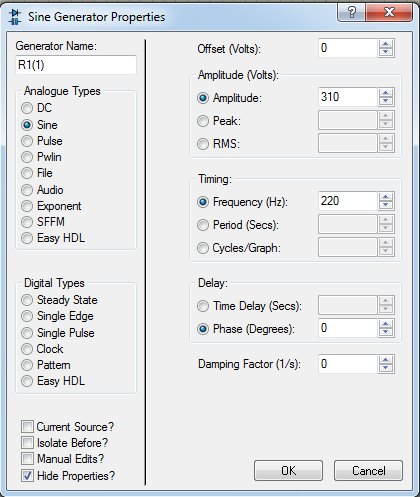Increase Frequency value with up spinner
Screen dimensions: 420x497
pos(386,197)
